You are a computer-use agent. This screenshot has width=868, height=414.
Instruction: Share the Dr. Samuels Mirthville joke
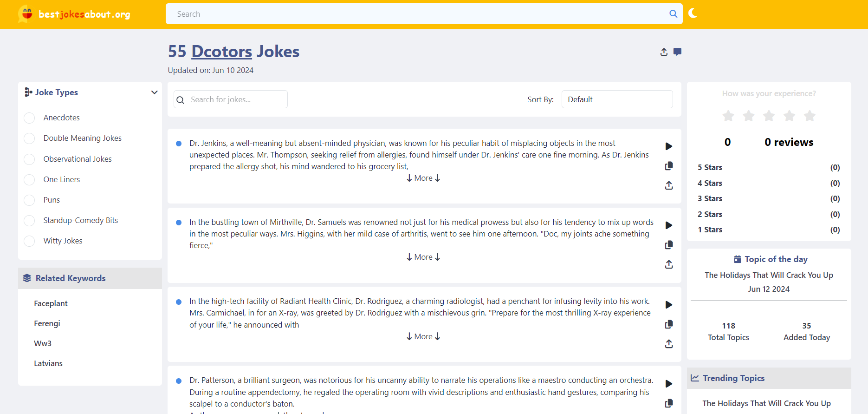(669, 264)
